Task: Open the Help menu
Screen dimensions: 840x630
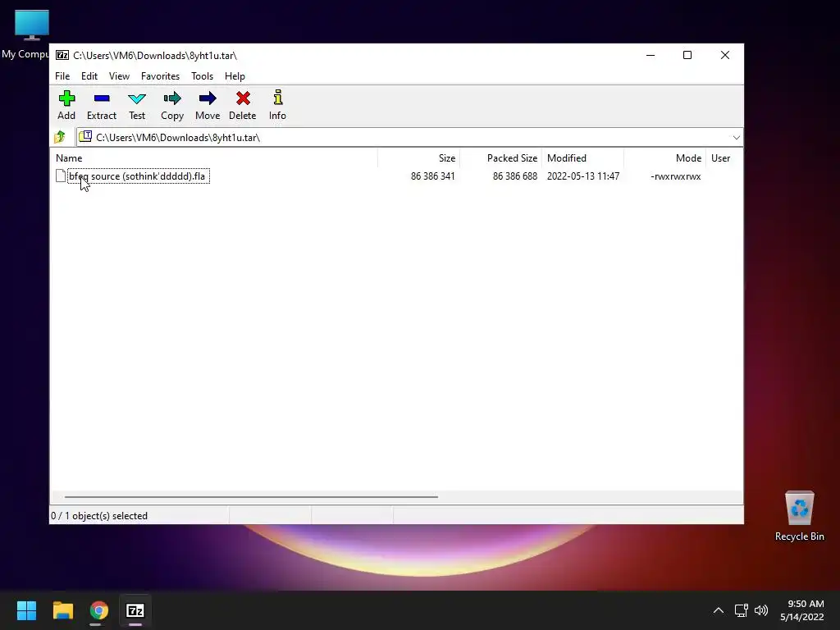Action: [x=235, y=76]
